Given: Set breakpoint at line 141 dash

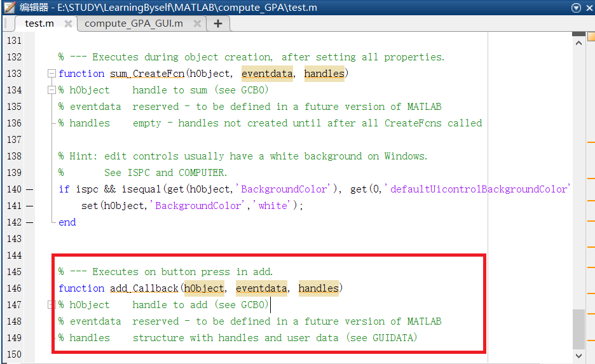Looking at the screenshot, I should pos(30,206).
